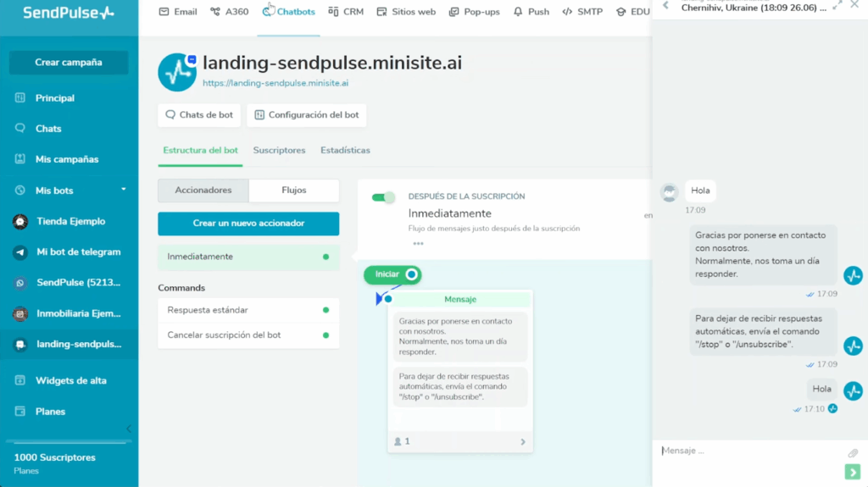This screenshot has height=487, width=868.
Task: Toggle the Después de la suscripción switch
Action: coord(384,197)
